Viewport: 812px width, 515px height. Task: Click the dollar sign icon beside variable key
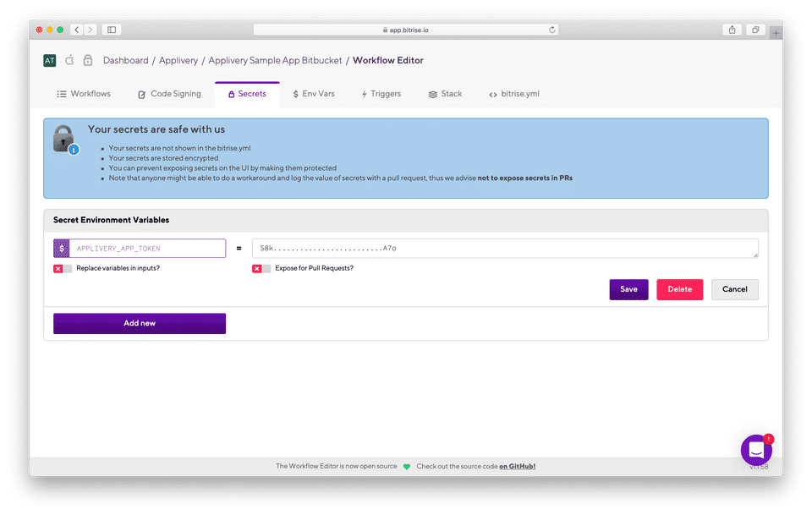[x=62, y=249]
